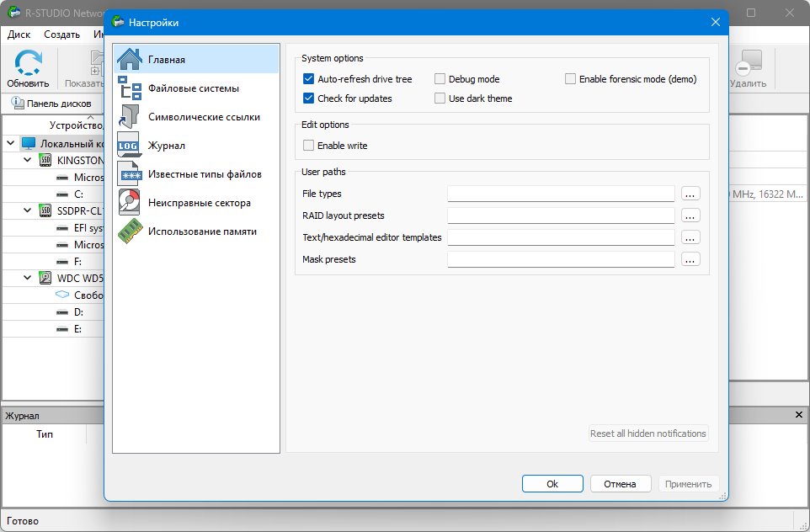Select Известные типы файлов icon
The width and height of the screenshot is (810, 532).
129,174
